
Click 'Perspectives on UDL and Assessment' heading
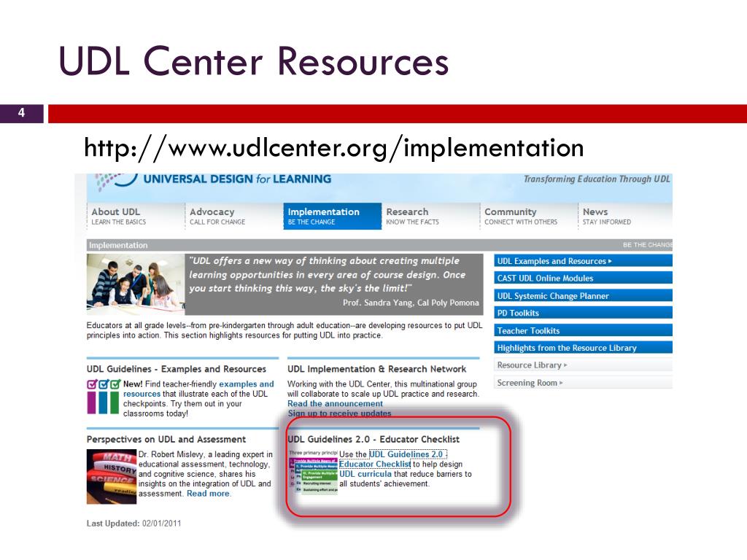(166, 440)
